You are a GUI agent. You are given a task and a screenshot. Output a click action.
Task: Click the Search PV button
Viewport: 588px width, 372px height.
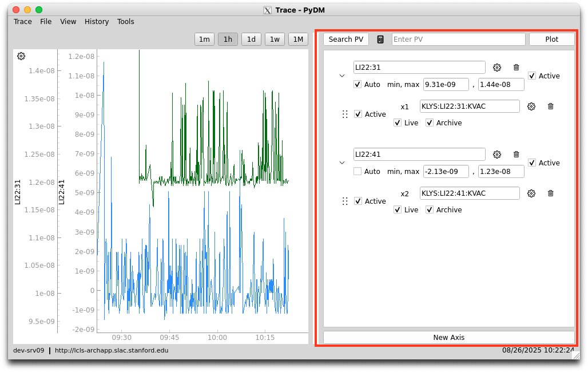click(x=345, y=39)
